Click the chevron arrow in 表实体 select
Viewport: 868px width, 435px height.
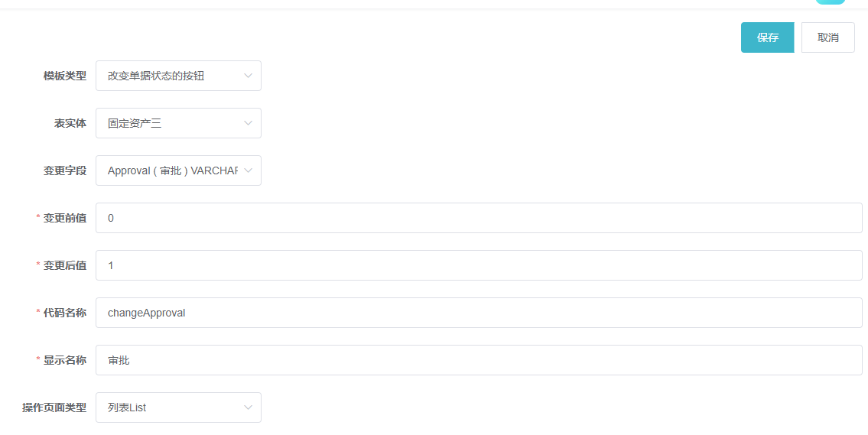248,123
